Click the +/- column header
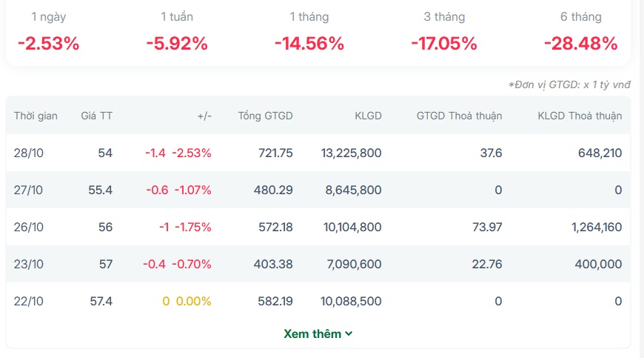The width and height of the screenshot is (644, 358). pos(204,116)
